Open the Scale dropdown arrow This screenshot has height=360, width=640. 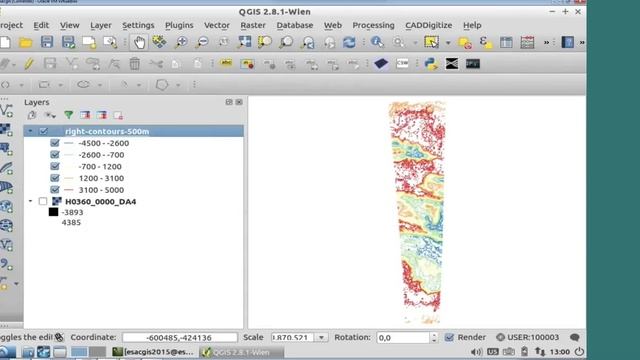[322, 338]
